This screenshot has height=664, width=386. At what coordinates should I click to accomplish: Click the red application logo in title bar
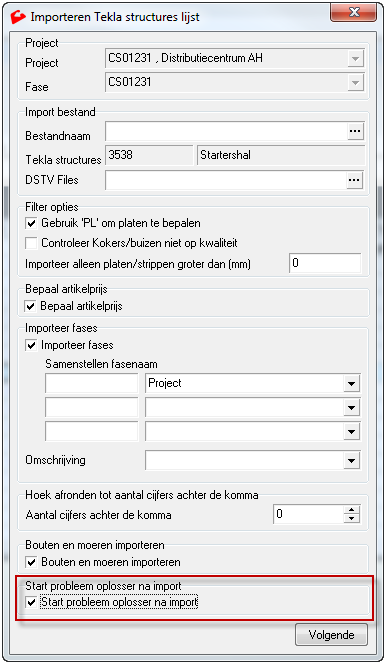coord(18,17)
